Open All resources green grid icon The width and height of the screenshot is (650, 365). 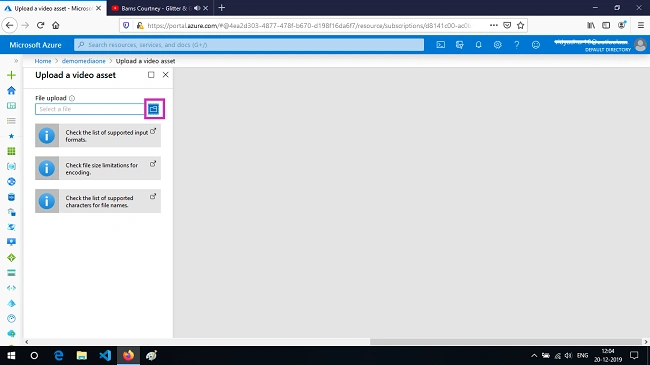[11, 151]
